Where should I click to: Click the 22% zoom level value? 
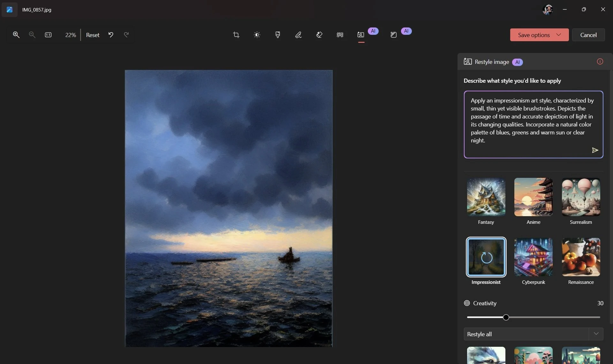coord(71,35)
